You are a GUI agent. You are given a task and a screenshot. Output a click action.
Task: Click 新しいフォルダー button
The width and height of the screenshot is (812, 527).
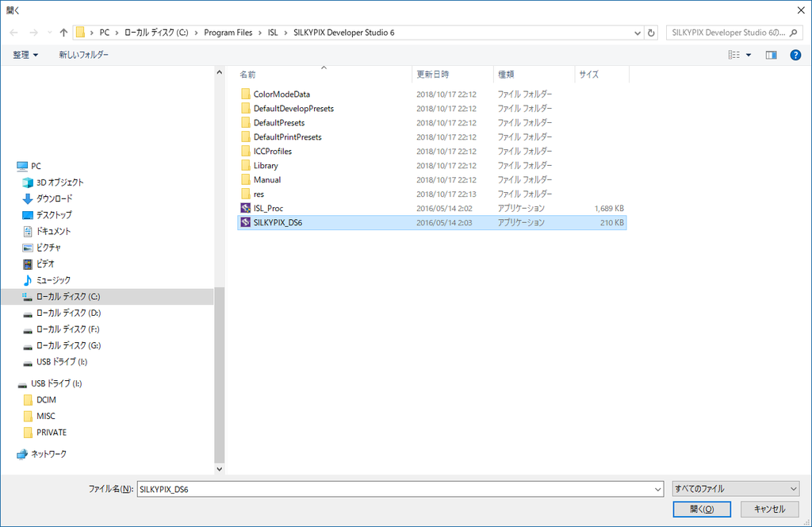pos(83,55)
